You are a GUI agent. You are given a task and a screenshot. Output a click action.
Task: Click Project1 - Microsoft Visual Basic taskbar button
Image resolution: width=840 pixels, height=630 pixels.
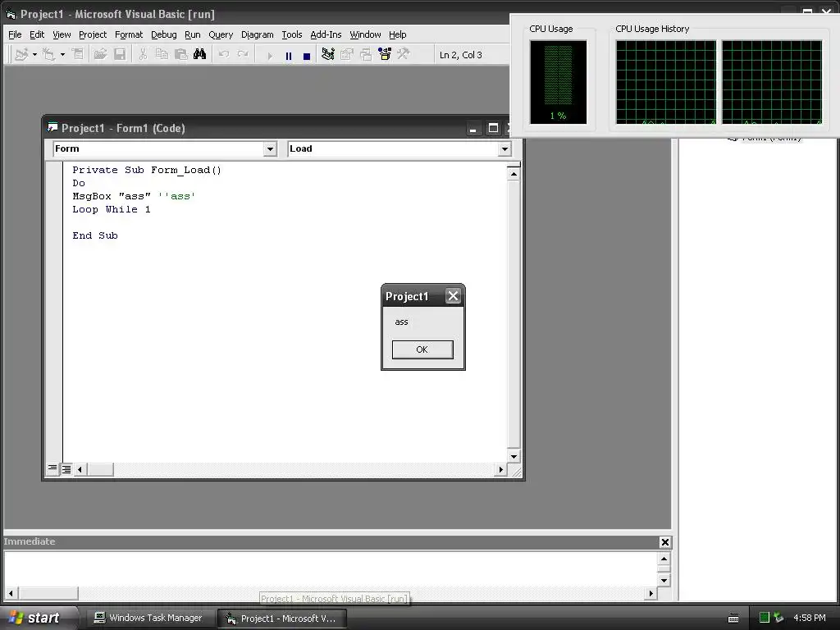click(282, 619)
